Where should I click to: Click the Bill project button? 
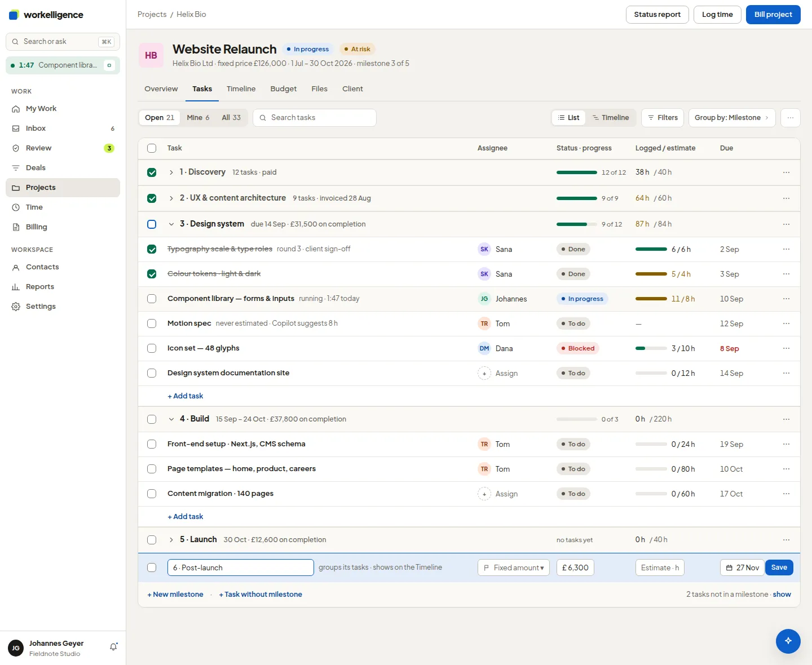coord(773,15)
